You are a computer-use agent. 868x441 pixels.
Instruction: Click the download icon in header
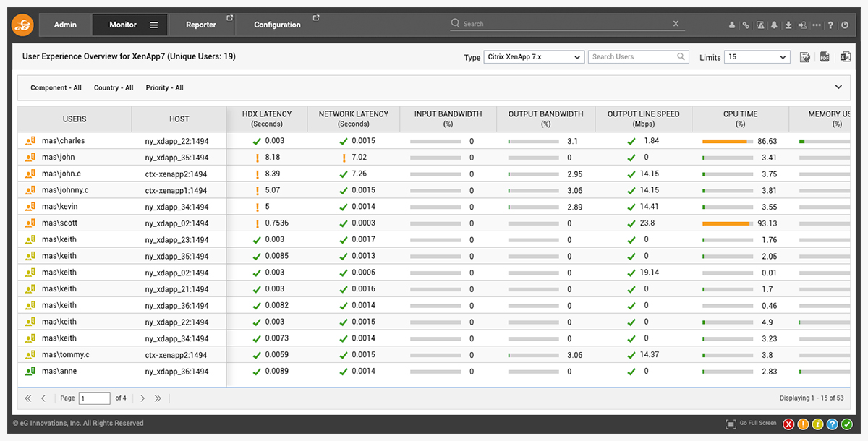coord(788,25)
